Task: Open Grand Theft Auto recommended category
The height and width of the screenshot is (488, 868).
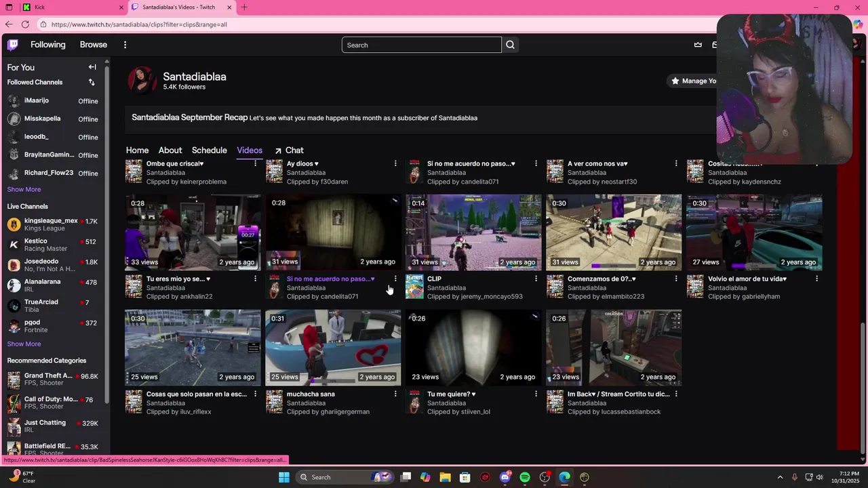Action: pos(53,380)
